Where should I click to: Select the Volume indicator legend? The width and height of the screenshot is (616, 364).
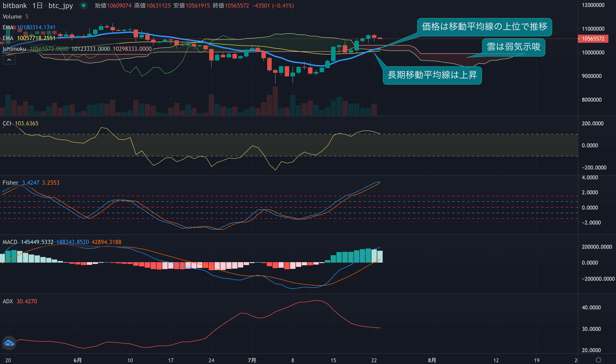pos(12,17)
